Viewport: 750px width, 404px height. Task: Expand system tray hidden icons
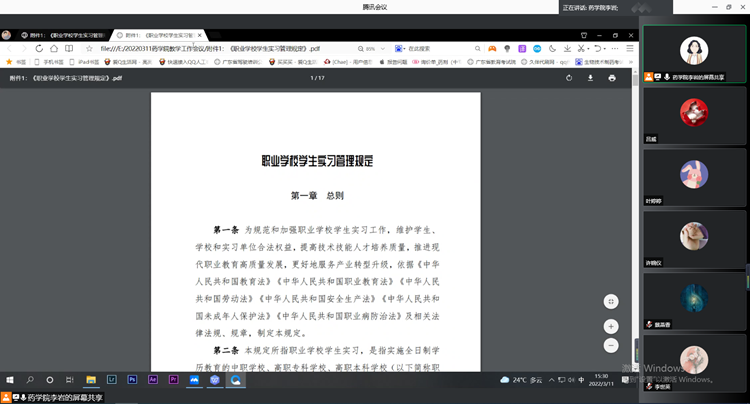coord(551,380)
